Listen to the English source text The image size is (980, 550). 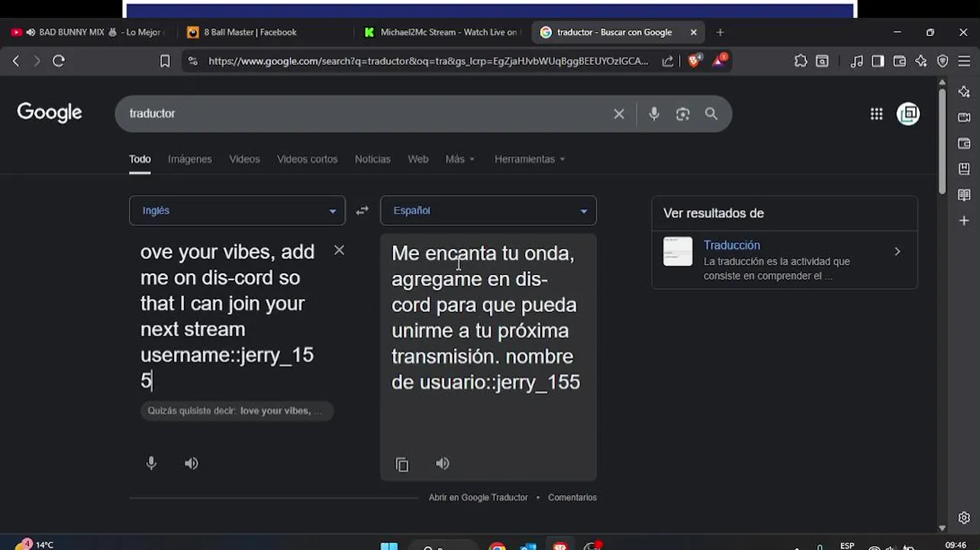coord(192,463)
